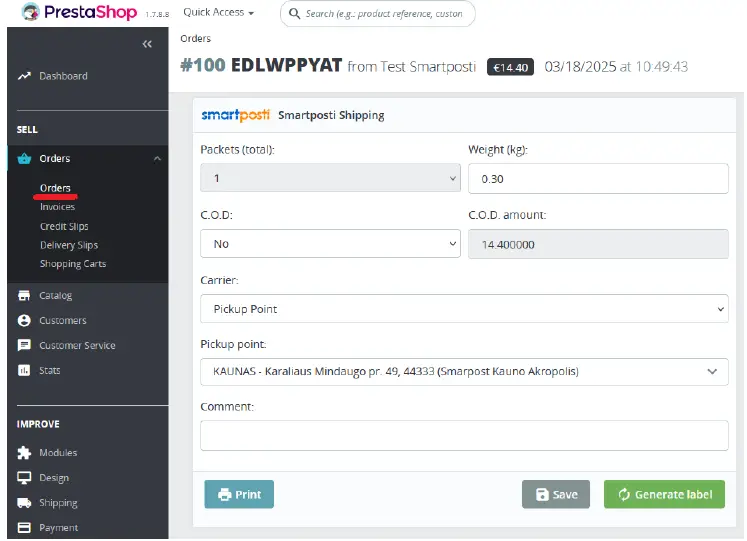Open Shopping Carts in the sidebar
Viewport: 747px width, 541px height.
pos(73,264)
